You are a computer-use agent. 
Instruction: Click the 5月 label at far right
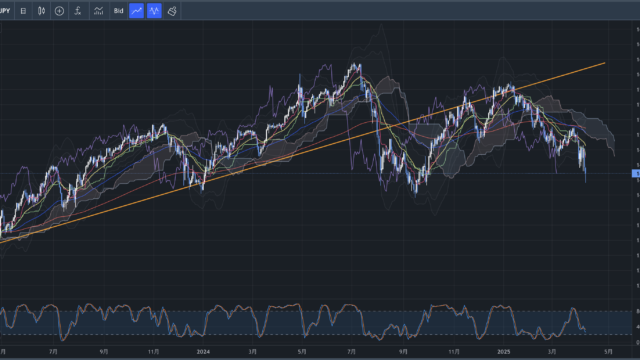(x=608, y=351)
